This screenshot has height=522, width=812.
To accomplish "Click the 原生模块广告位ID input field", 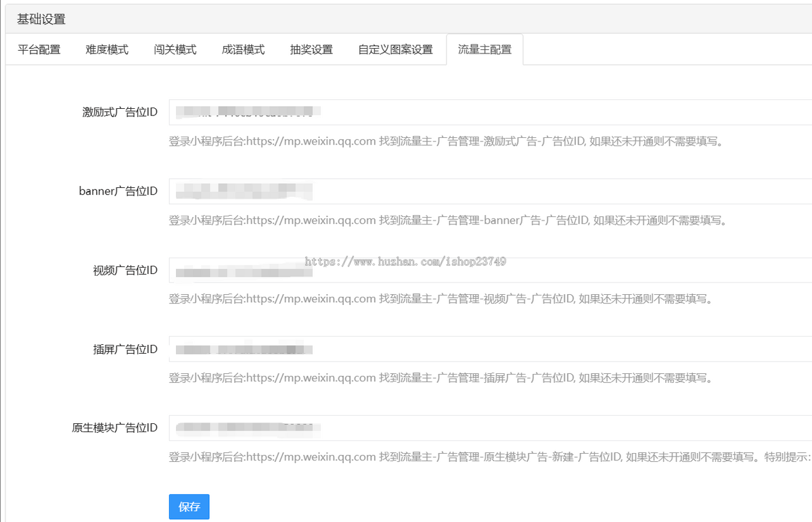I will pos(490,428).
